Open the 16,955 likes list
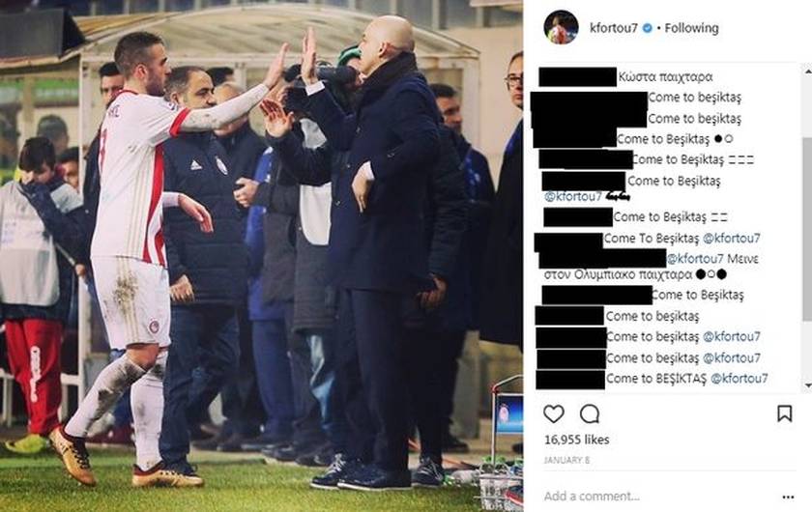Image resolution: width=812 pixels, height=512 pixels. (x=576, y=440)
